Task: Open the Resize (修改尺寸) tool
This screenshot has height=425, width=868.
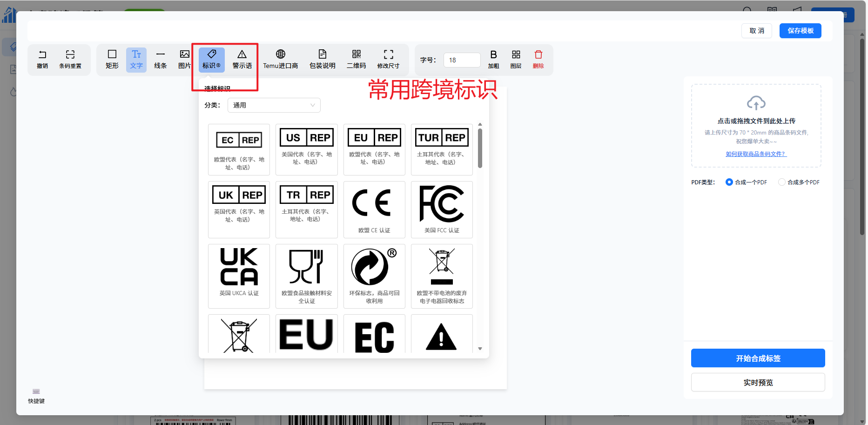Action: 389,60
